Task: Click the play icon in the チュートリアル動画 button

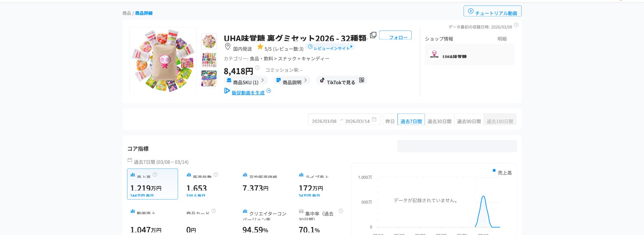Action: (x=471, y=11)
